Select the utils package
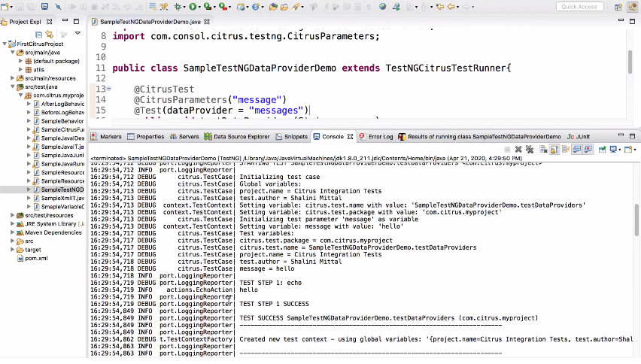The height and width of the screenshot is (364, 641). [35, 69]
